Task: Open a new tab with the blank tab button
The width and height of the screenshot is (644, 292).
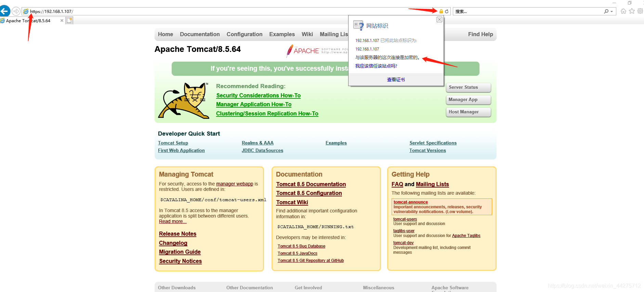Action: click(x=69, y=20)
